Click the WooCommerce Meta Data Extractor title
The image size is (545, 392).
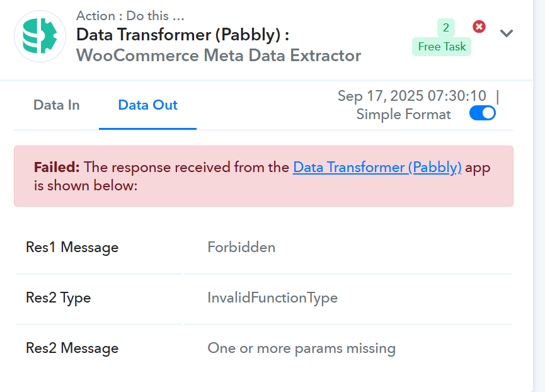219,55
